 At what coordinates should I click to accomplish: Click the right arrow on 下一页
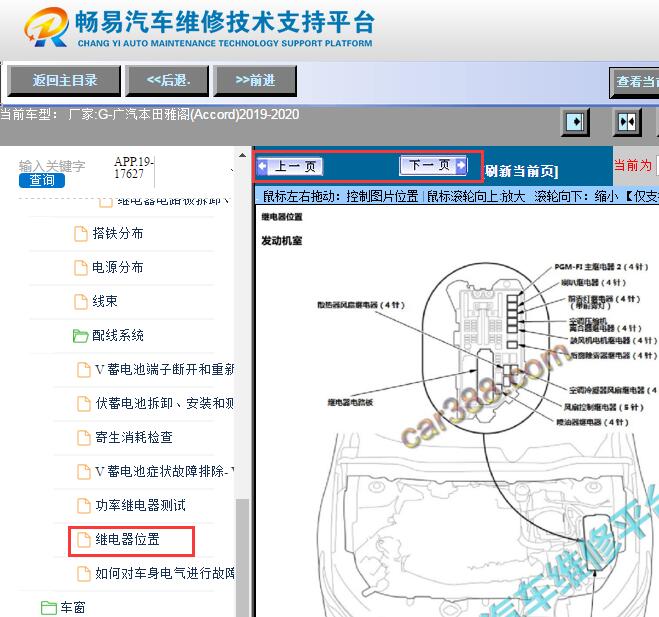coord(461,165)
